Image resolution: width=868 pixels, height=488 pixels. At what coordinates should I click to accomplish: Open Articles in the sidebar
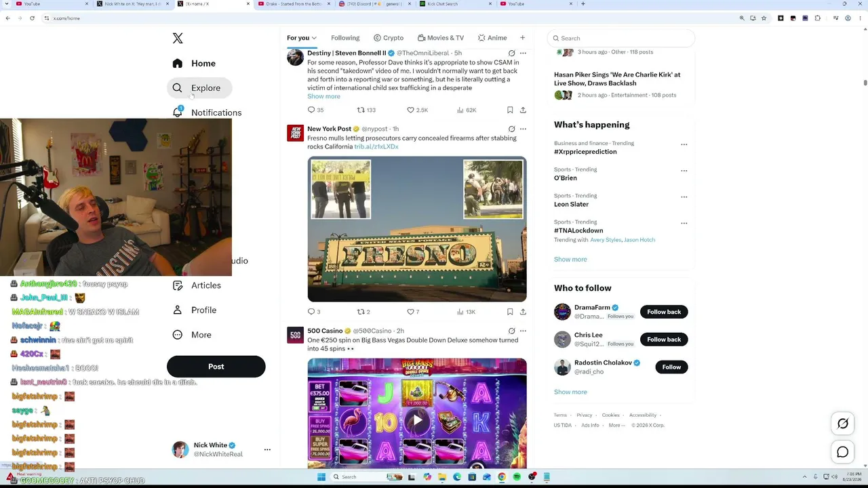[197, 285]
